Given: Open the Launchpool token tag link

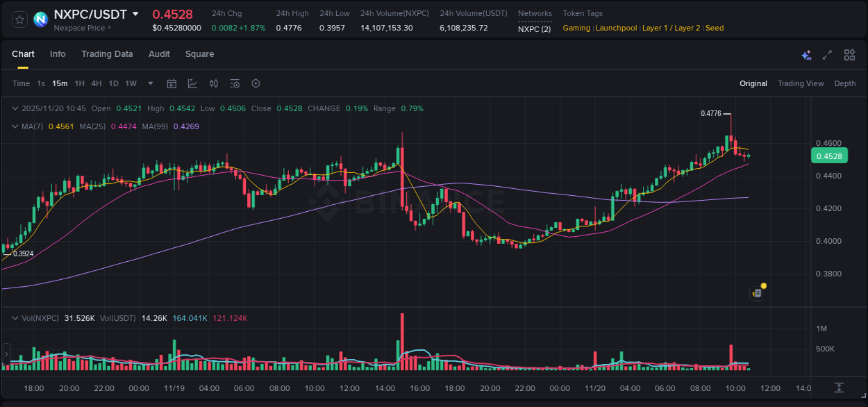Looking at the screenshot, I should [x=616, y=28].
